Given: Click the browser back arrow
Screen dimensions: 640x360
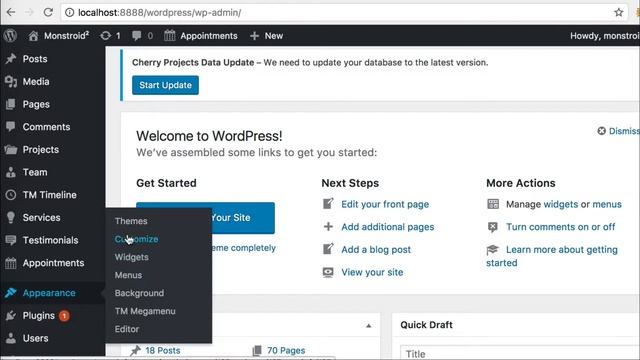Looking at the screenshot, I should (x=11, y=12).
